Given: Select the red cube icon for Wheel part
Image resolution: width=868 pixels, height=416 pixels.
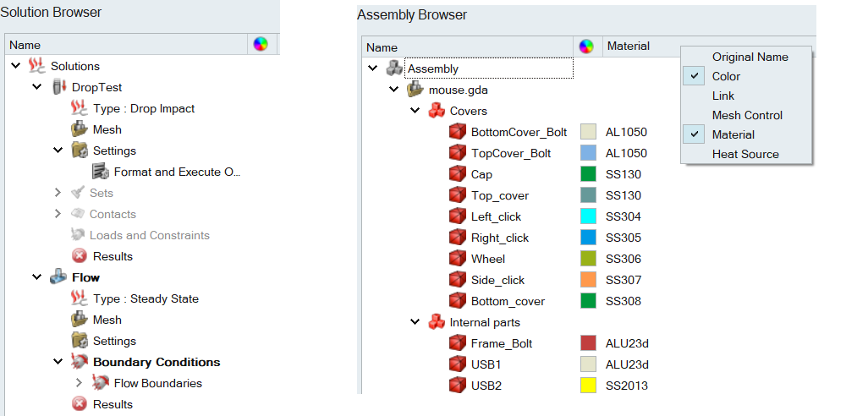Looking at the screenshot, I should click(x=458, y=259).
